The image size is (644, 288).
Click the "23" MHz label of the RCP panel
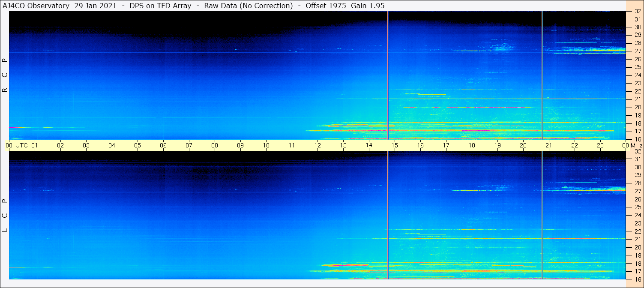pyautogui.click(x=638, y=83)
